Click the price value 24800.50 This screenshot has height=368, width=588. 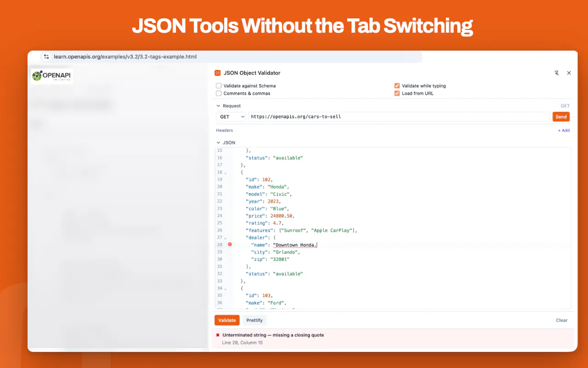282,216
